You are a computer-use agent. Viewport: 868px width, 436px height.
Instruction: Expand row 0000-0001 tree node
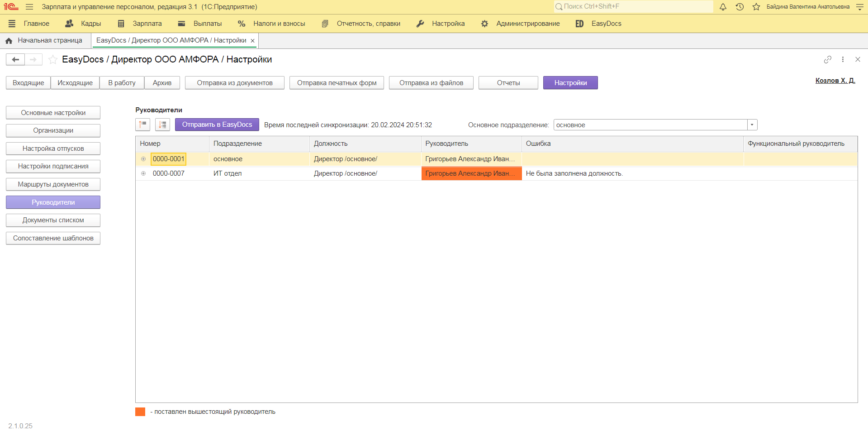point(143,159)
